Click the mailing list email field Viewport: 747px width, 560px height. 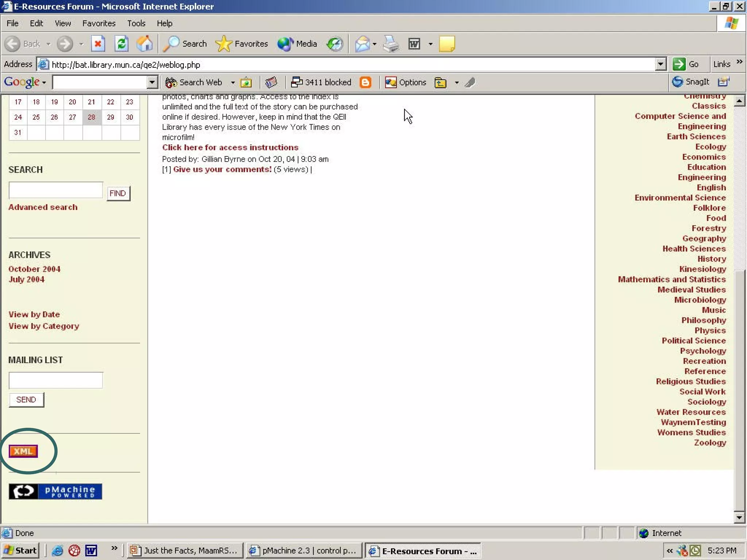point(56,380)
